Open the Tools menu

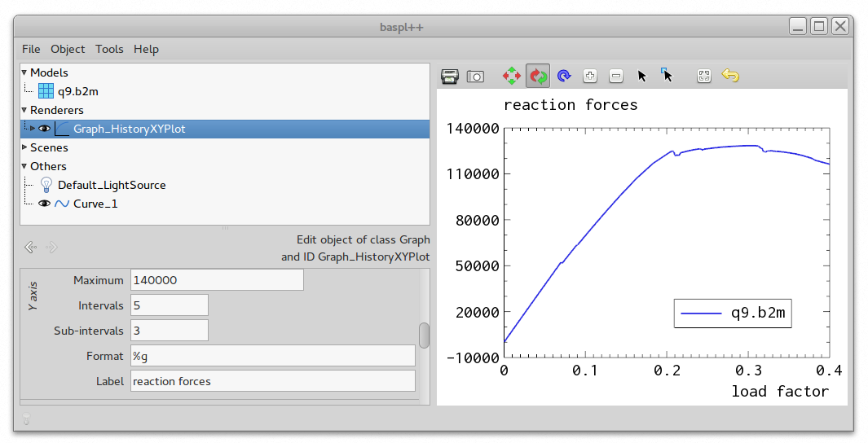(x=109, y=49)
